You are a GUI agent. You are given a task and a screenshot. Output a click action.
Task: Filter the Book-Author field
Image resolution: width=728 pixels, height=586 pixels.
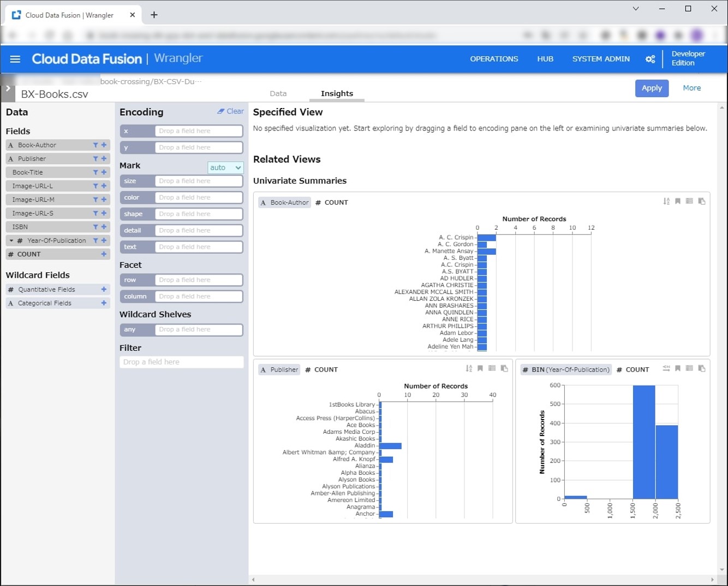[96, 145]
